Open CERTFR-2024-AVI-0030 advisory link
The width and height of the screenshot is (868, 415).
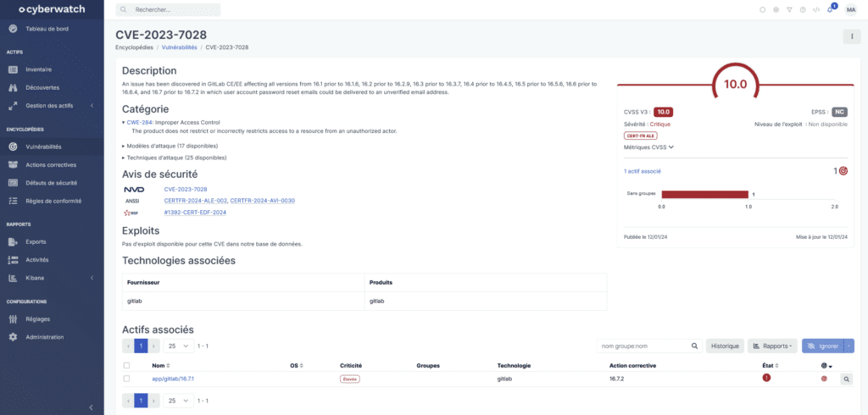pos(263,201)
